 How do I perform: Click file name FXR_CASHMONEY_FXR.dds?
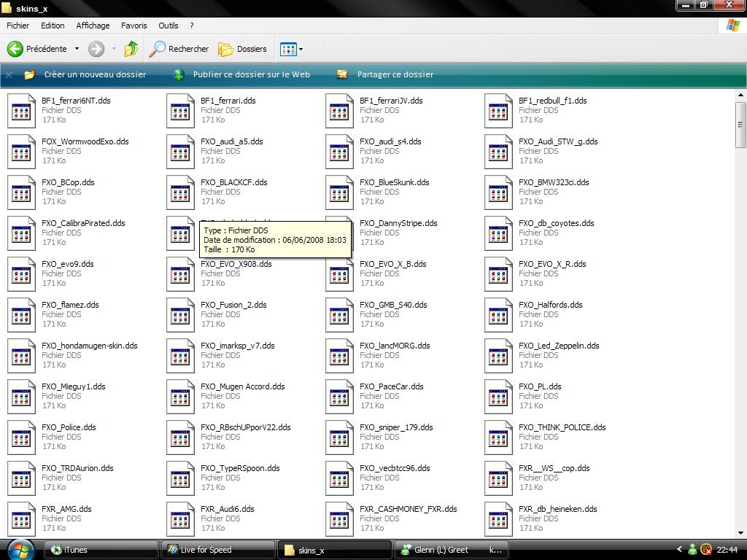[409, 509]
